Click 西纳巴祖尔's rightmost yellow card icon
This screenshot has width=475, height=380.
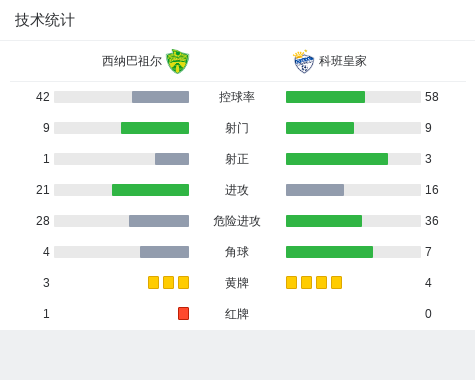[183, 282]
